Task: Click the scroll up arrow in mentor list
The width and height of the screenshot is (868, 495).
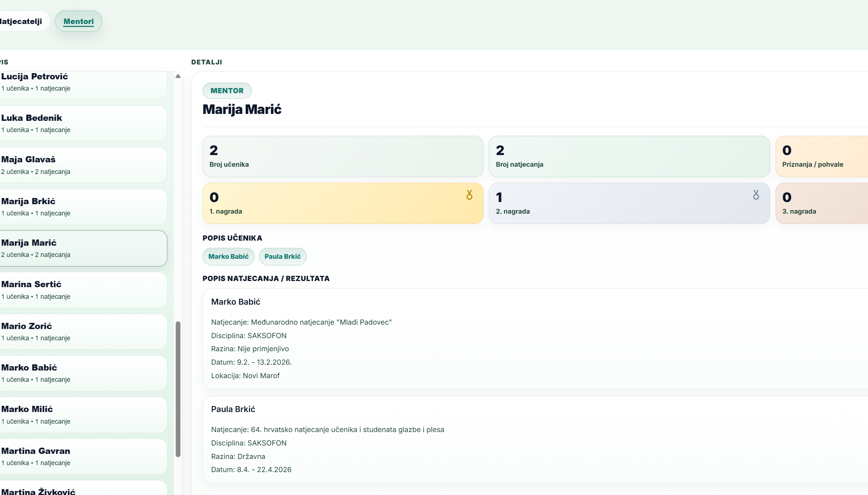Action: point(178,76)
